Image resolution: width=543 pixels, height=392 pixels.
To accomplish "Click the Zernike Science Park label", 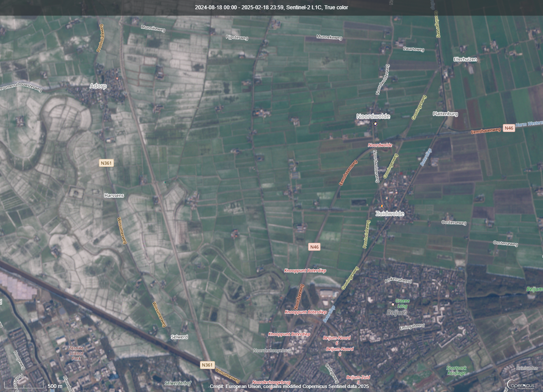I will click(x=76, y=353).
